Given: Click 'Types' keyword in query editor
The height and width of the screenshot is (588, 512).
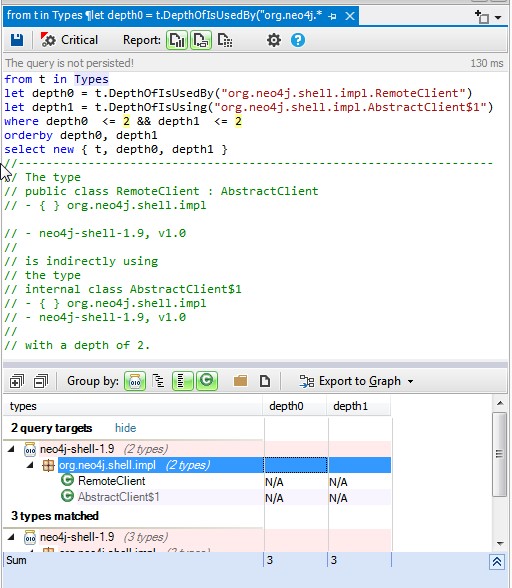Looking at the screenshot, I should [x=91, y=80].
